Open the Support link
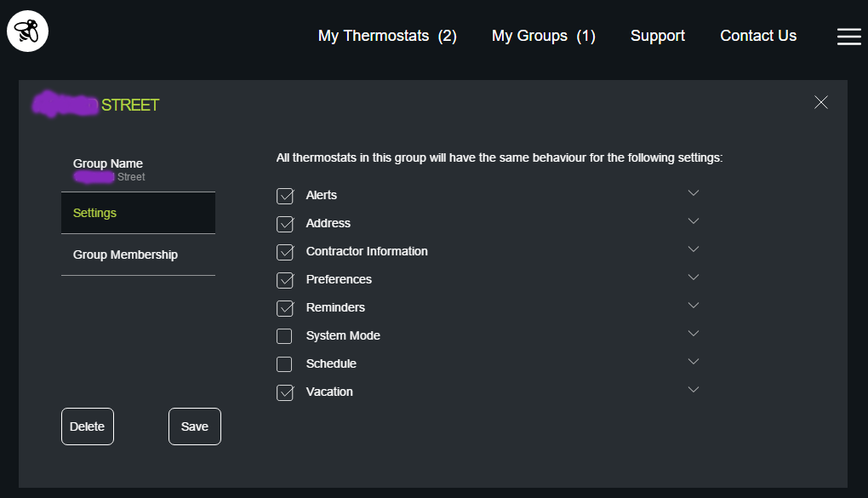This screenshot has width=868, height=498. (657, 36)
